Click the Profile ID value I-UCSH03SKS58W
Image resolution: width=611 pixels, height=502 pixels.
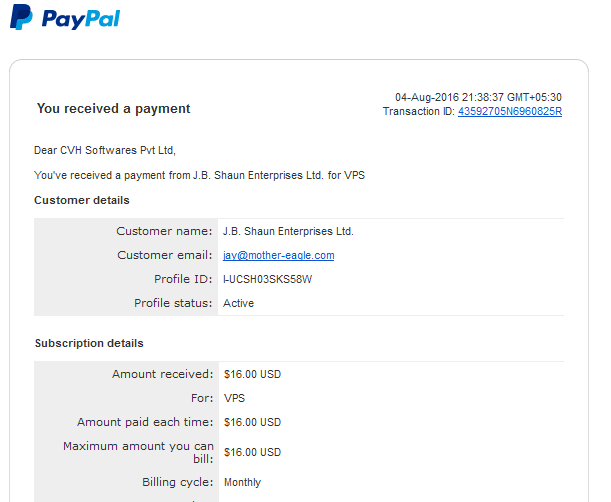(x=267, y=279)
